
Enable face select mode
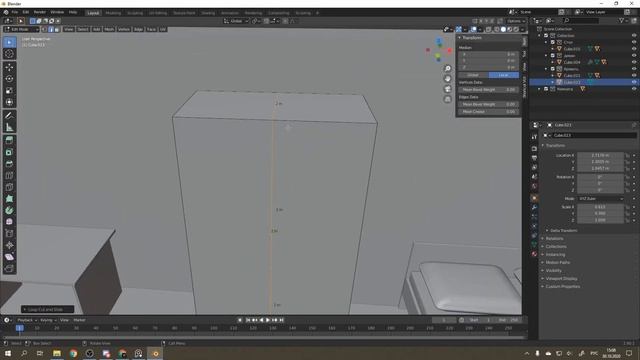(57, 29)
